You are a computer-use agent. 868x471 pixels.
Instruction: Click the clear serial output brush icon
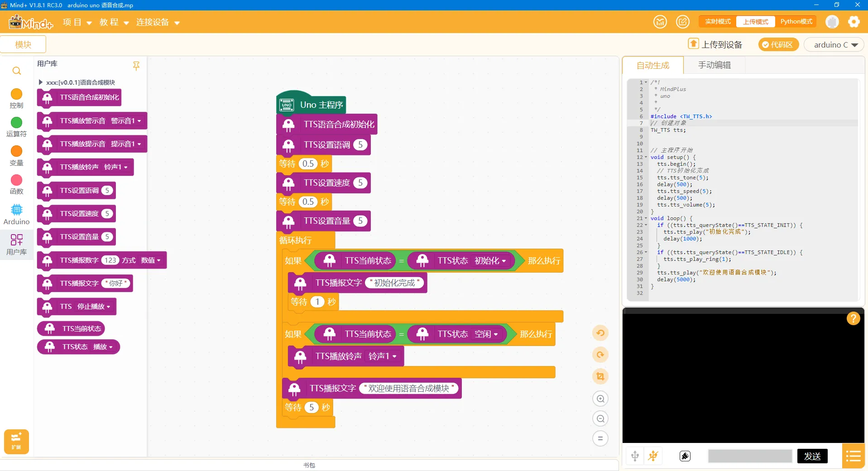(685, 456)
